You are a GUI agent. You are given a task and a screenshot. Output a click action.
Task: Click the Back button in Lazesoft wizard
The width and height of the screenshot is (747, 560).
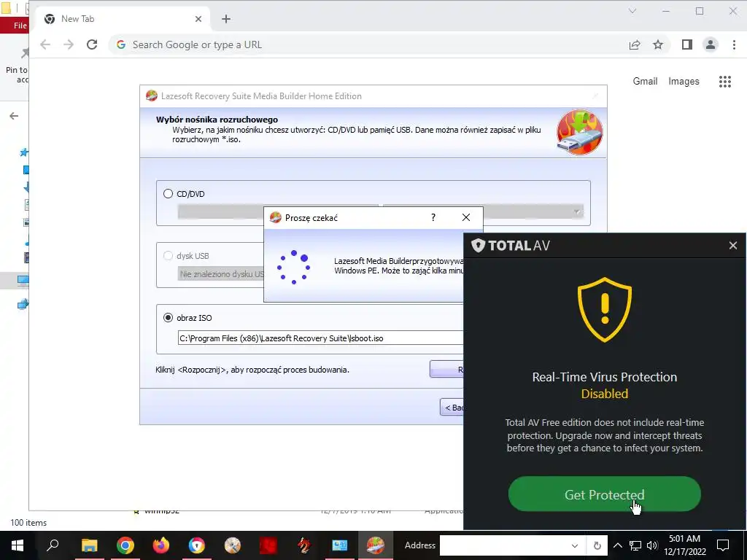click(452, 407)
